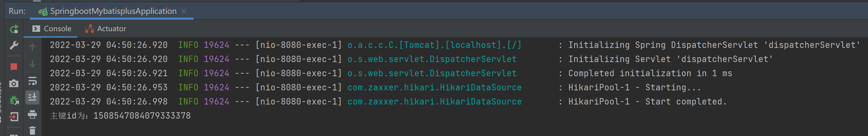The image size is (868, 136).
Task: Switch to the Console tab
Action: tap(52, 29)
